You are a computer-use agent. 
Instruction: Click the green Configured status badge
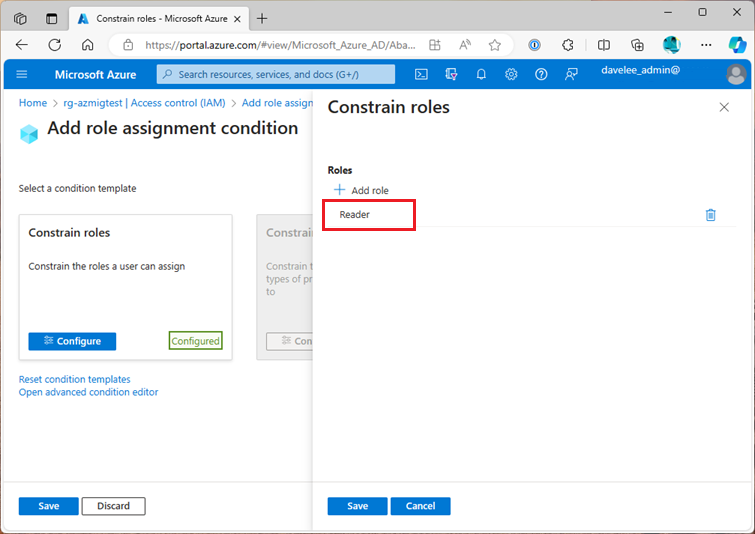(x=195, y=341)
